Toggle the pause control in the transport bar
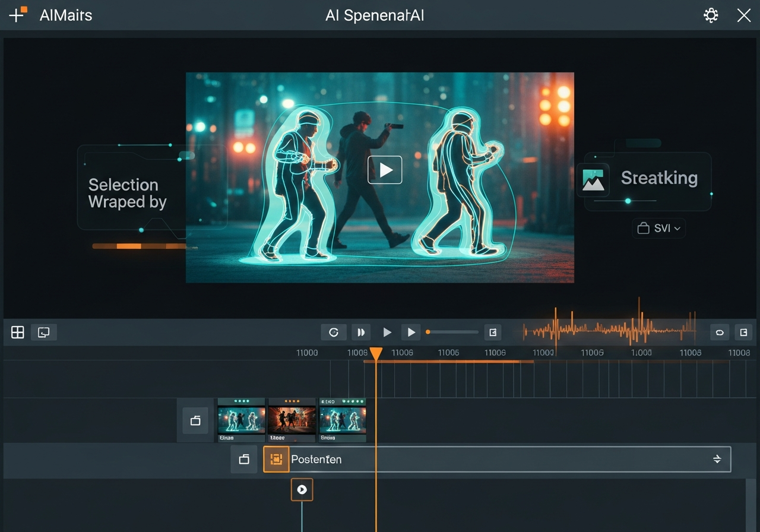 tap(361, 332)
